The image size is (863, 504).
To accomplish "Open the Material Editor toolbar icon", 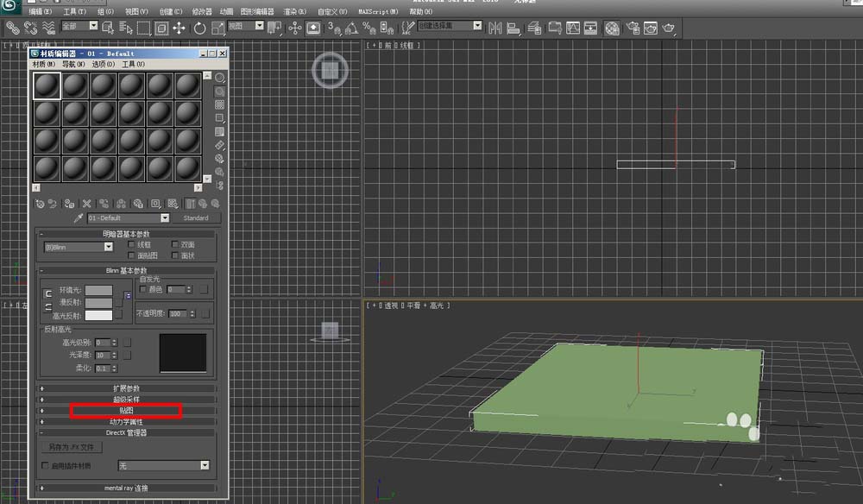I will (x=612, y=28).
